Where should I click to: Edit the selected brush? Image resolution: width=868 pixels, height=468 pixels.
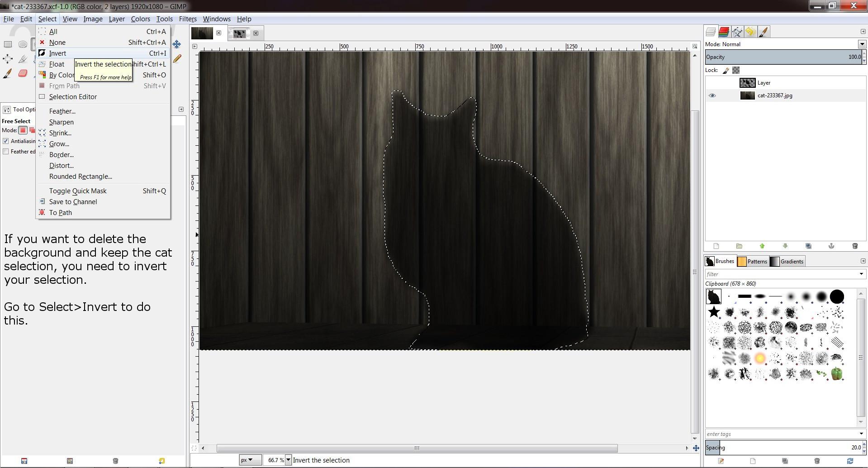(721, 461)
